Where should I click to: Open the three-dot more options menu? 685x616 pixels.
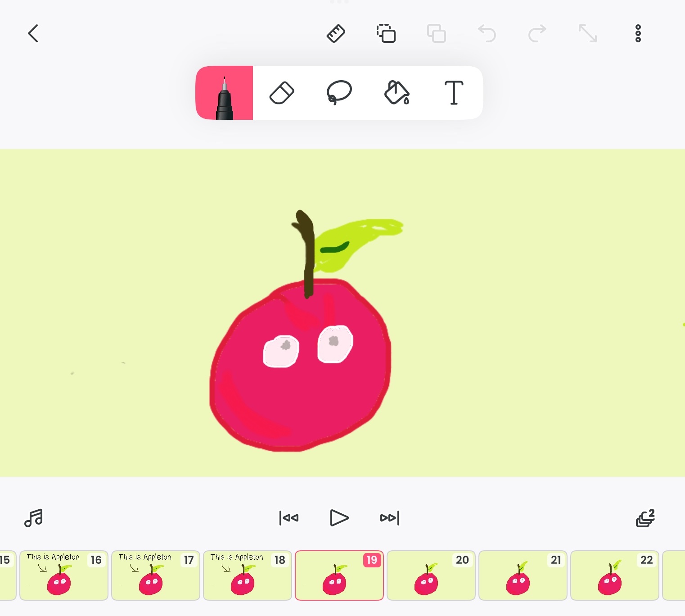[x=638, y=34]
